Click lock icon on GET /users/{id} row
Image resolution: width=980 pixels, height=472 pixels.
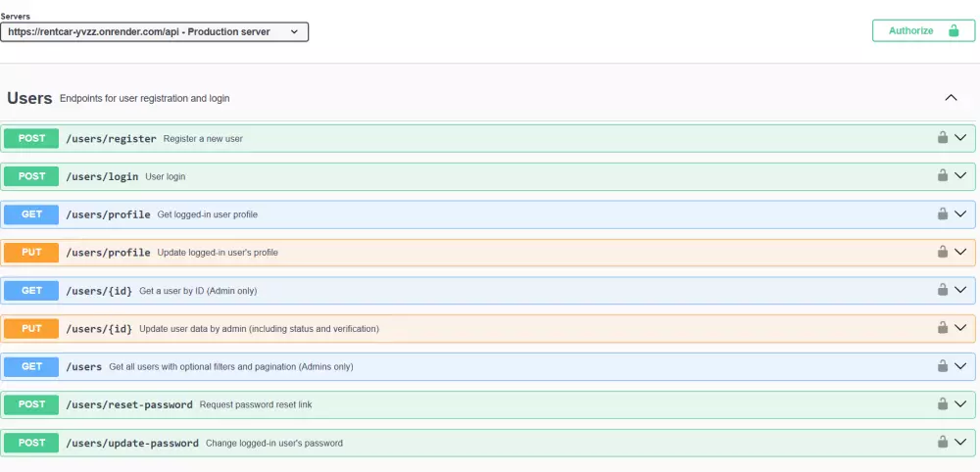[x=942, y=290]
